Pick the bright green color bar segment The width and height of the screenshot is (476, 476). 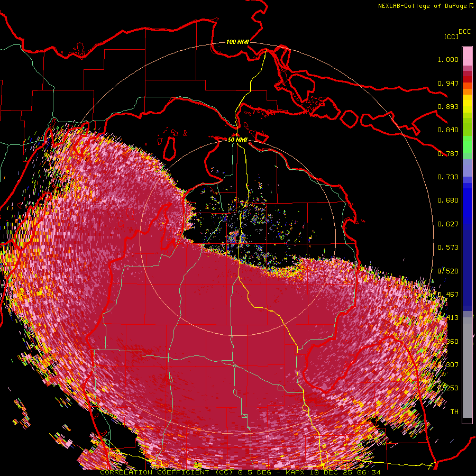[x=467, y=144]
